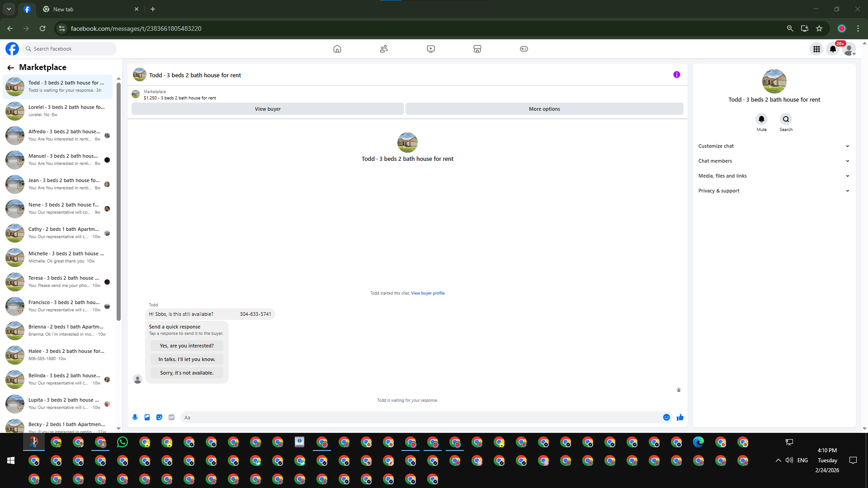Open the notifications bell

pos(833,49)
